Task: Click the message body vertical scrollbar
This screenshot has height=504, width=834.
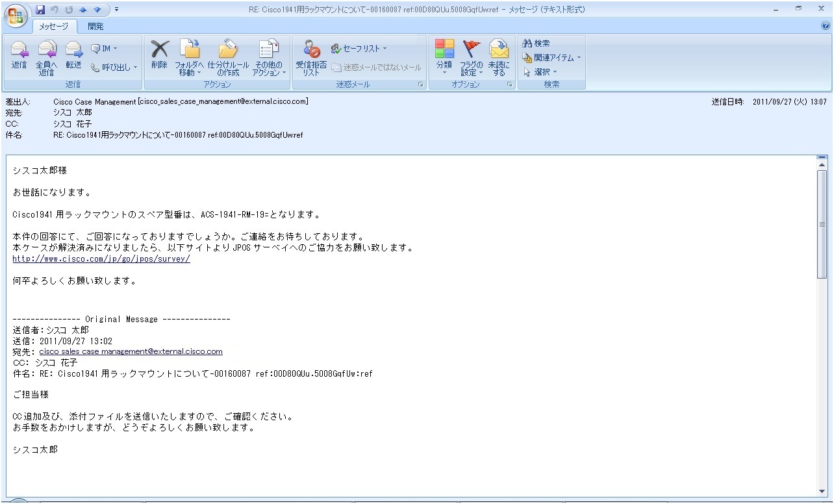Action: (x=822, y=325)
